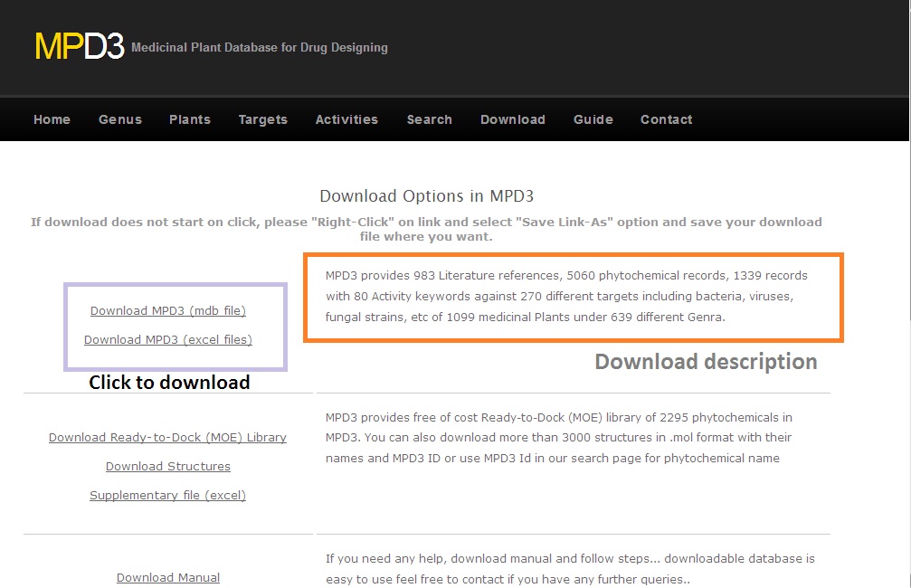Screen dimensions: 911x588
Task: Navigate to the Activities page
Action: tap(346, 119)
